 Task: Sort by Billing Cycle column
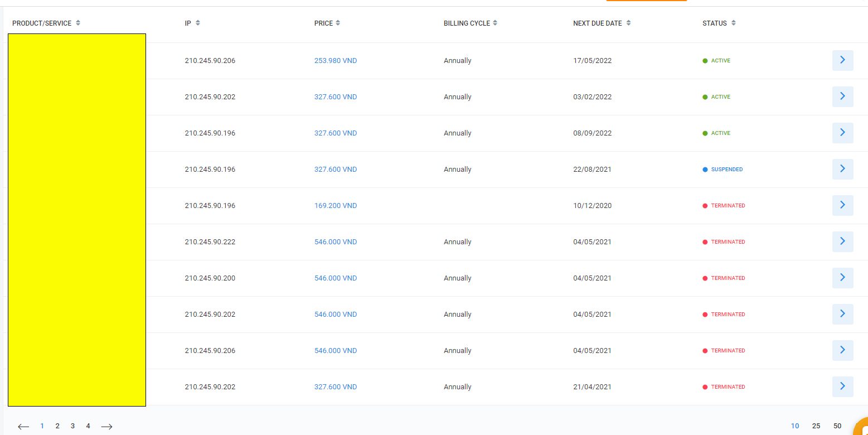click(495, 23)
